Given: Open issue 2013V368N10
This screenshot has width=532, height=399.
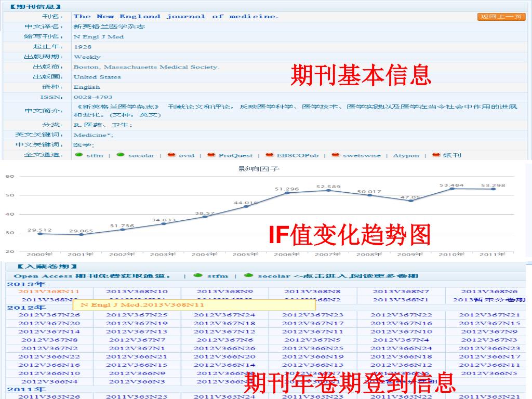Looking at the screenshot, I should click(137, 291).
